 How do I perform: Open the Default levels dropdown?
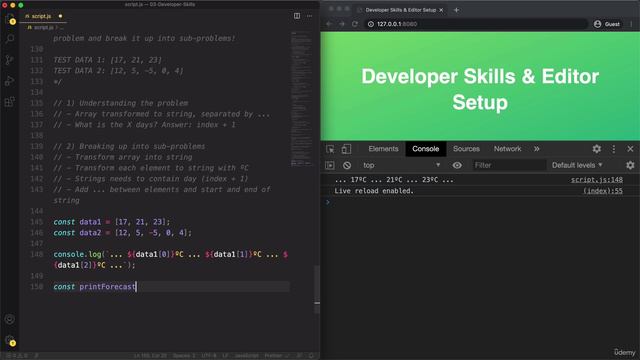[x=577, y=165]
